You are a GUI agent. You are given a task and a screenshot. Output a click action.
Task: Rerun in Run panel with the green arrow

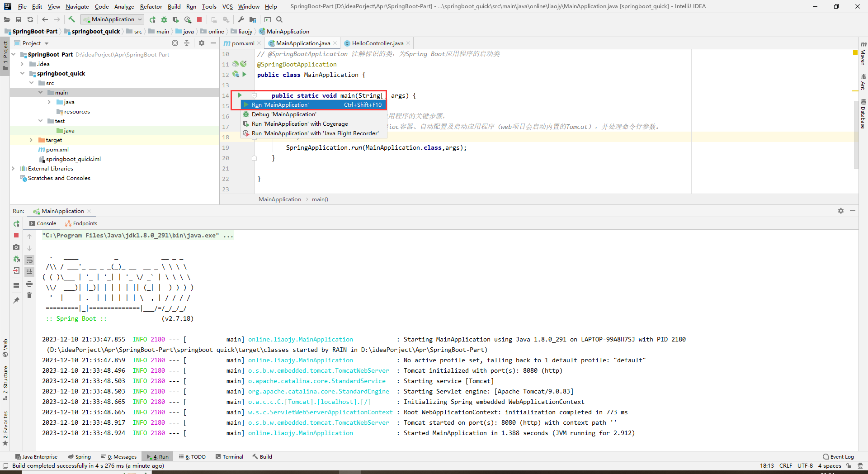(16, 224)
